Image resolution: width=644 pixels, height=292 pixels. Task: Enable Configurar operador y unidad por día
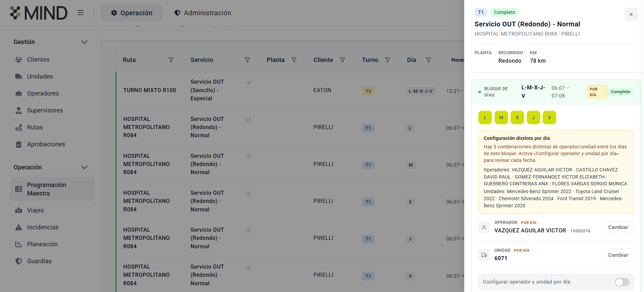[622, 282]
